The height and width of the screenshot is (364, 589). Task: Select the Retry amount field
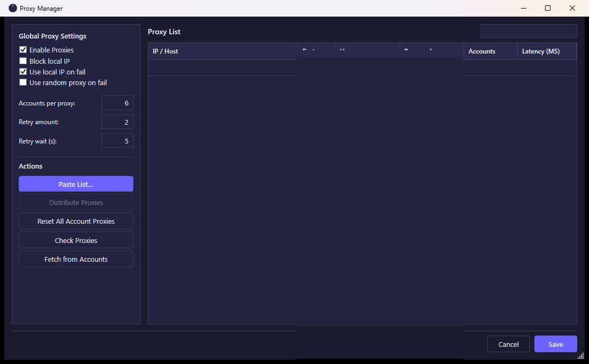[x=117, y=122]
